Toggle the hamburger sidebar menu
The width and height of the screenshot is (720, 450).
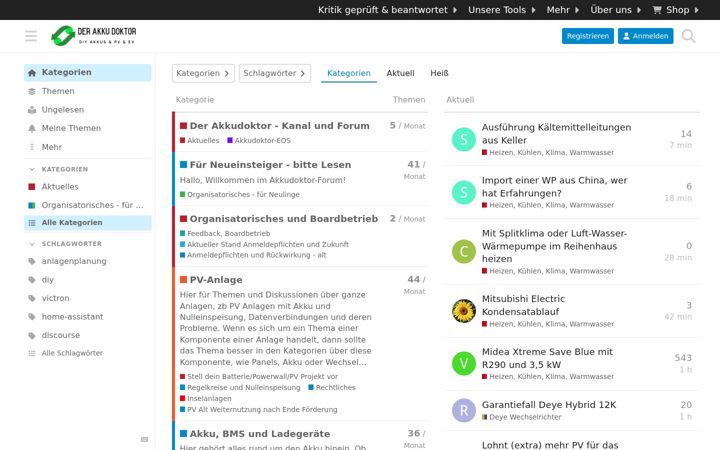click(x=31, y=36)
